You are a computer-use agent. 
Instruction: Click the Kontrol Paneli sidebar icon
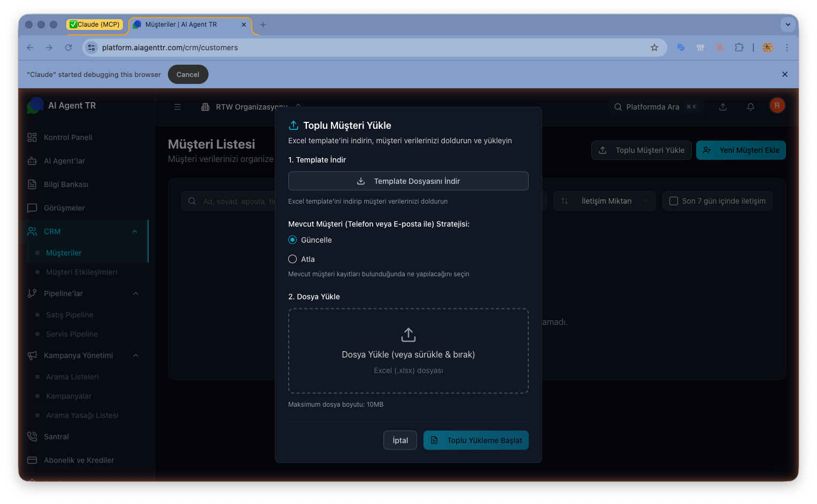tap(32, 137)
